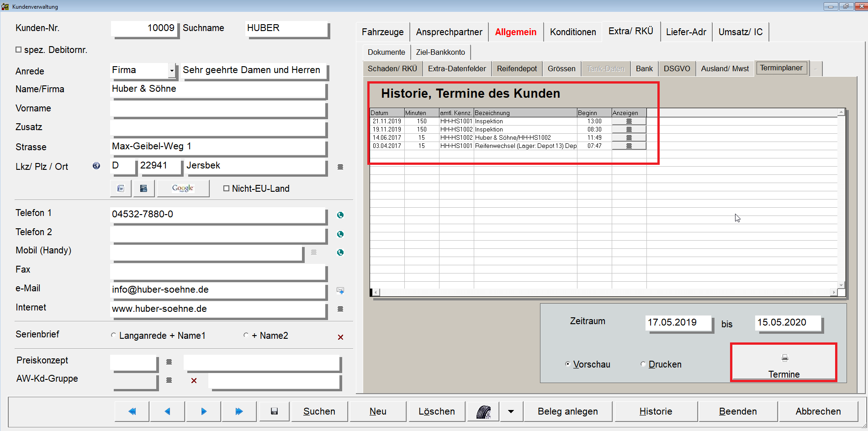Image resolution: width=868 pixels, height=431 pixels.
Task: Open the globe icon next to Lkz/Plz/Ort
Action: click(96, 166)
